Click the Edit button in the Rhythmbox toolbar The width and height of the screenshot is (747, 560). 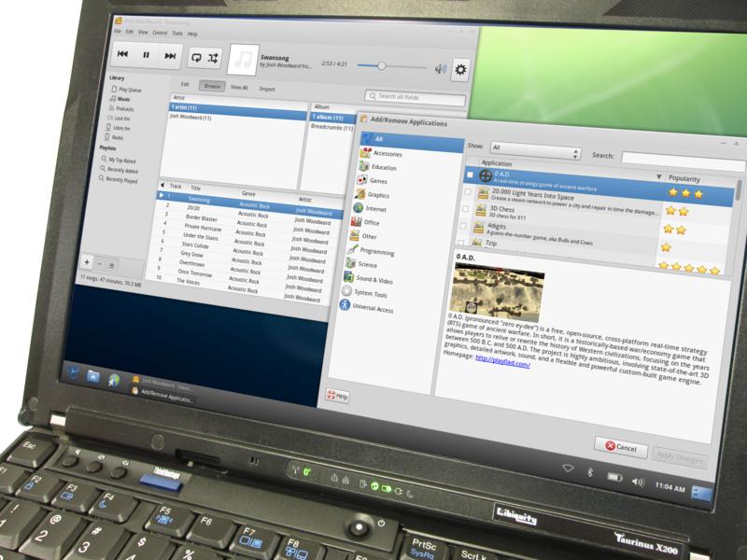point(185,84)
